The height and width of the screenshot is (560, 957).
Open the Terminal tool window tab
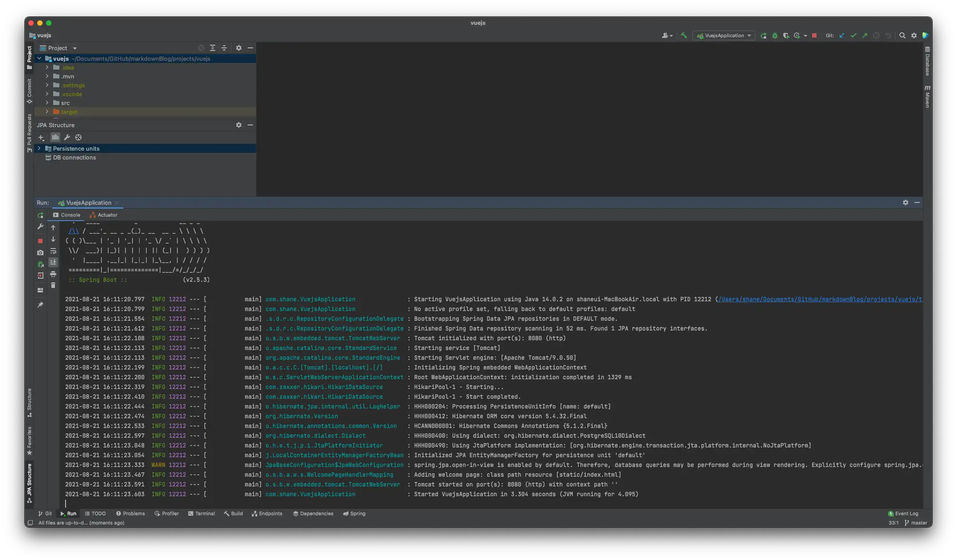point(202,513)
